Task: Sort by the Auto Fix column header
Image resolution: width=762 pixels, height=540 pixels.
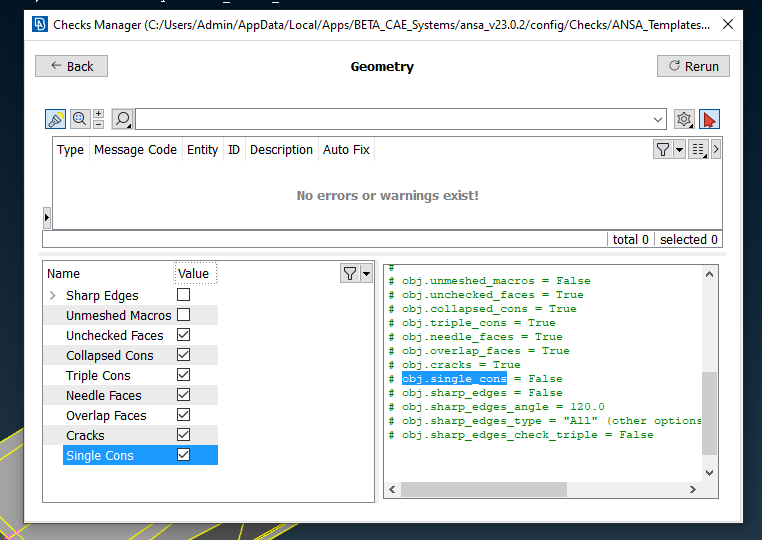Action: (346, 150)
